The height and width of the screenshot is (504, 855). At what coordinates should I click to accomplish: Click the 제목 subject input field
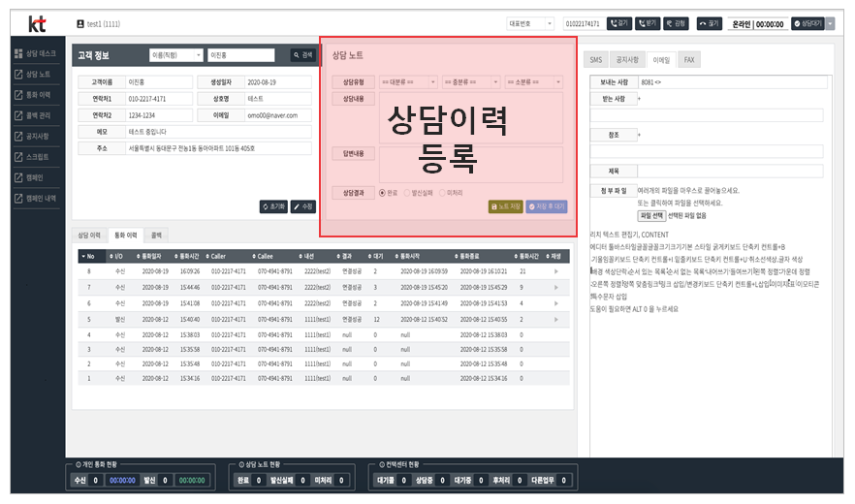coord(730,172)
